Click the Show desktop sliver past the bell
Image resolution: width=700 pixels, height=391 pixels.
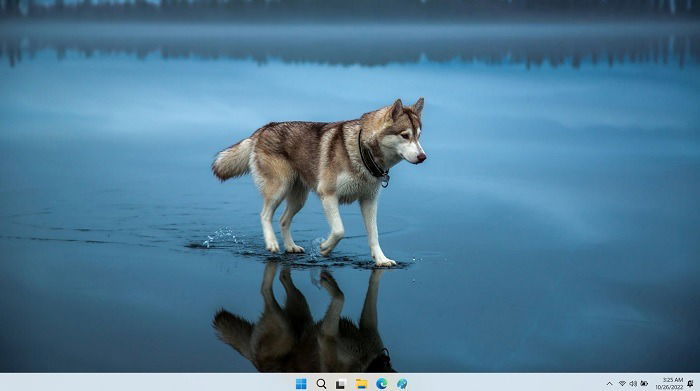click(698, 383)
